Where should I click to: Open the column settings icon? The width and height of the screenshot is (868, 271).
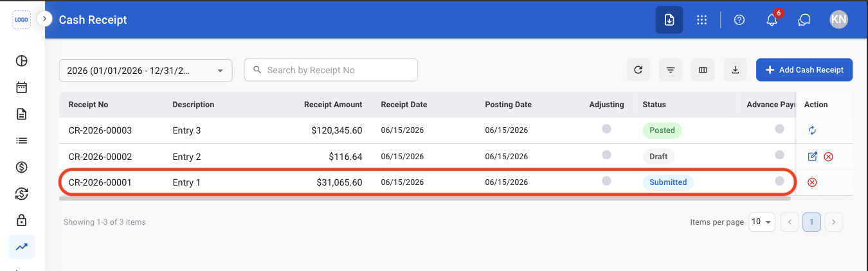(703, 70)
